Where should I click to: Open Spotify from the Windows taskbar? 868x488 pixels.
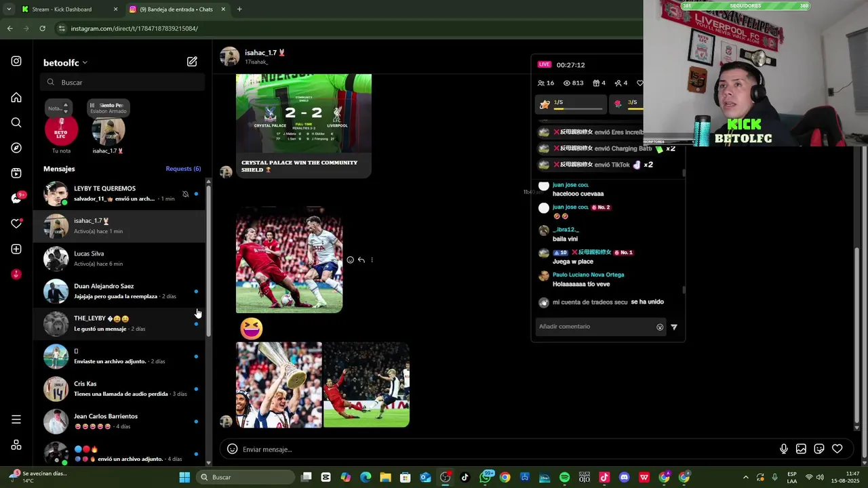(x=565, y=477)
